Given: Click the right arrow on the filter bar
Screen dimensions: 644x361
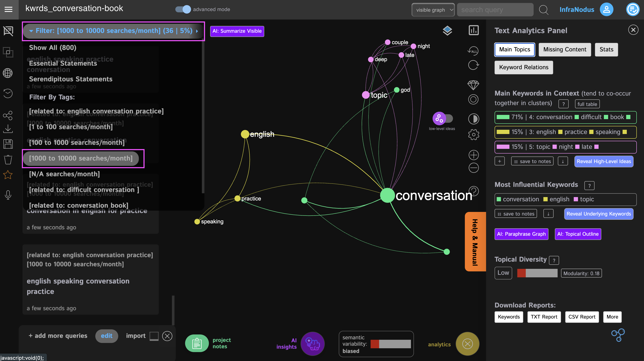Looking at the screenshot, I should 197,31.
